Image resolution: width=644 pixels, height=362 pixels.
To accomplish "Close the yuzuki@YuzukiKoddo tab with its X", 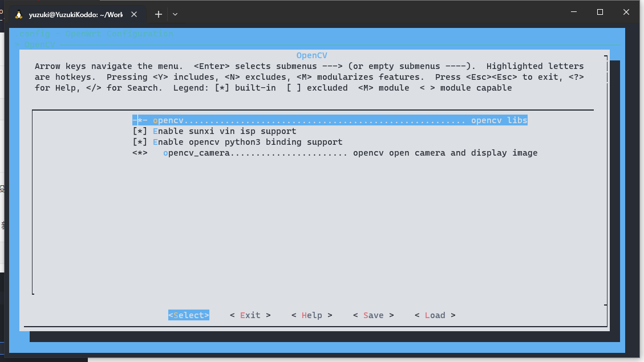I will coord(135,14).
